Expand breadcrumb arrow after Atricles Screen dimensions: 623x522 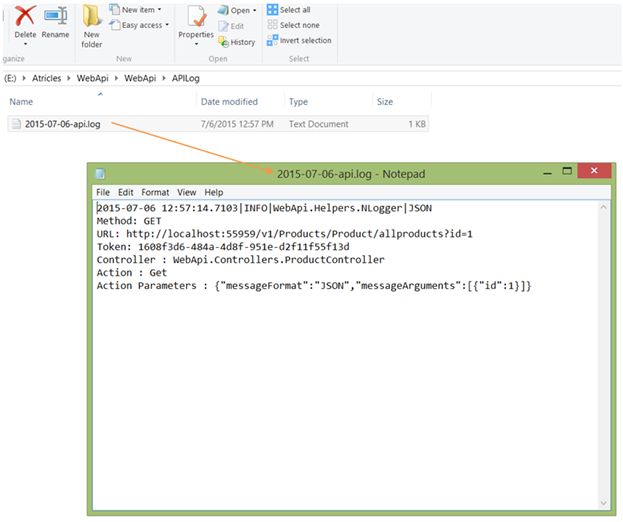click(x=69, y=78)
